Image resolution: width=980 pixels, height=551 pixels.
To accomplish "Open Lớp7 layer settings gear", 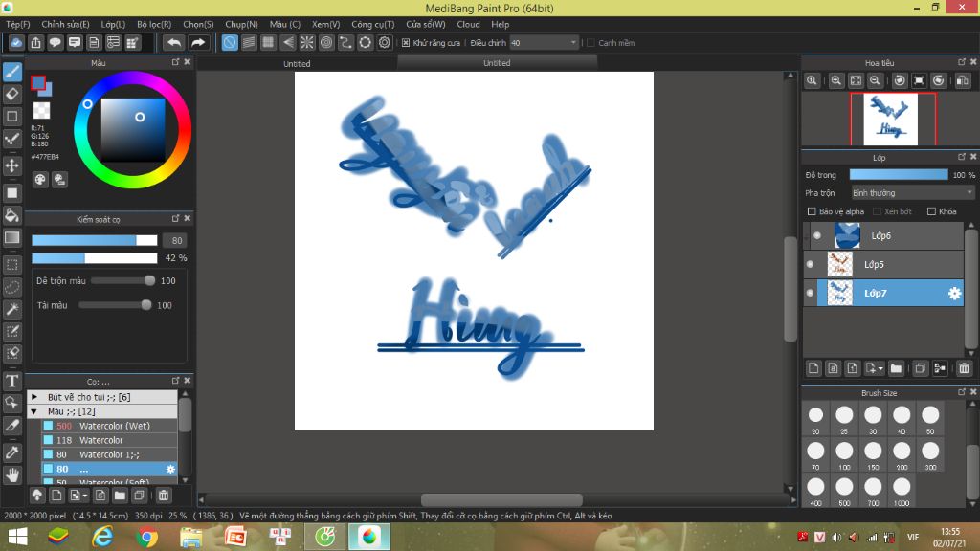I will pos(954,293).
